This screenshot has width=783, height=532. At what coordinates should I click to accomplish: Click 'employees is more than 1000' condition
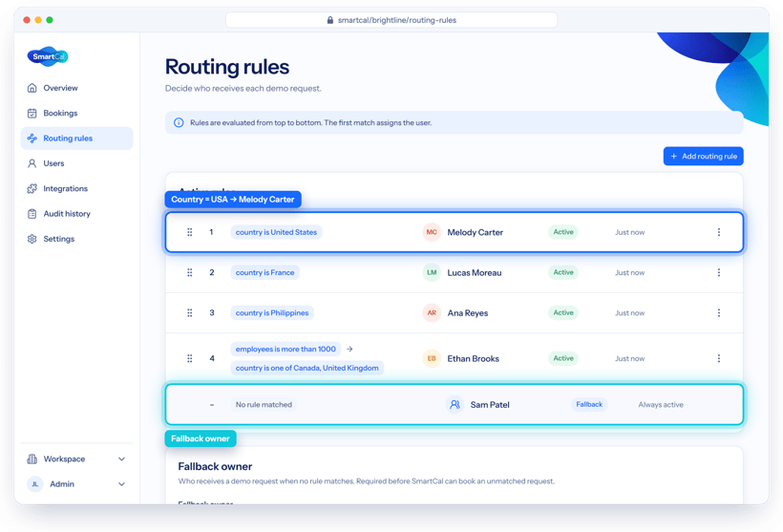tap(286, 350)
